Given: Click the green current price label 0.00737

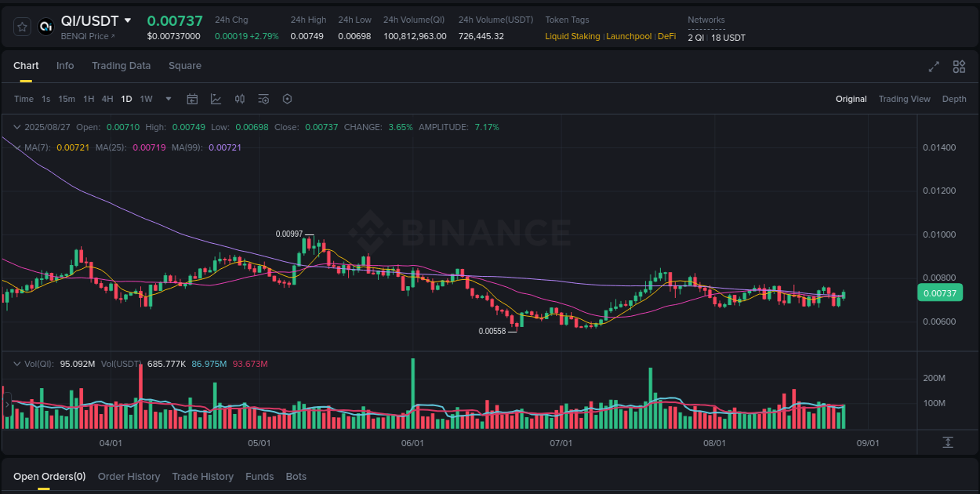Looking at the screenshot, I should point(940,292).
